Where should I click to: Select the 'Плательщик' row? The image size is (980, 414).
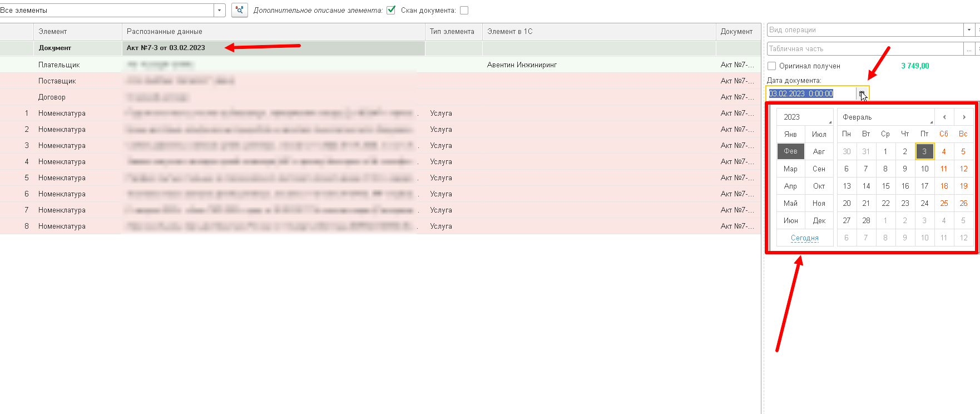click(380, 65)
